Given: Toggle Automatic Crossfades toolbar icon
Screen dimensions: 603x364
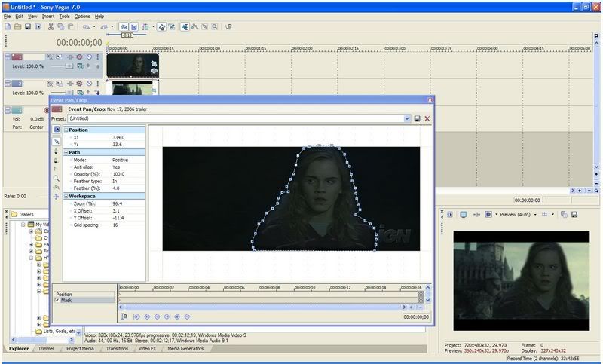Looking at the screenshot, I should tap(134, 26).
